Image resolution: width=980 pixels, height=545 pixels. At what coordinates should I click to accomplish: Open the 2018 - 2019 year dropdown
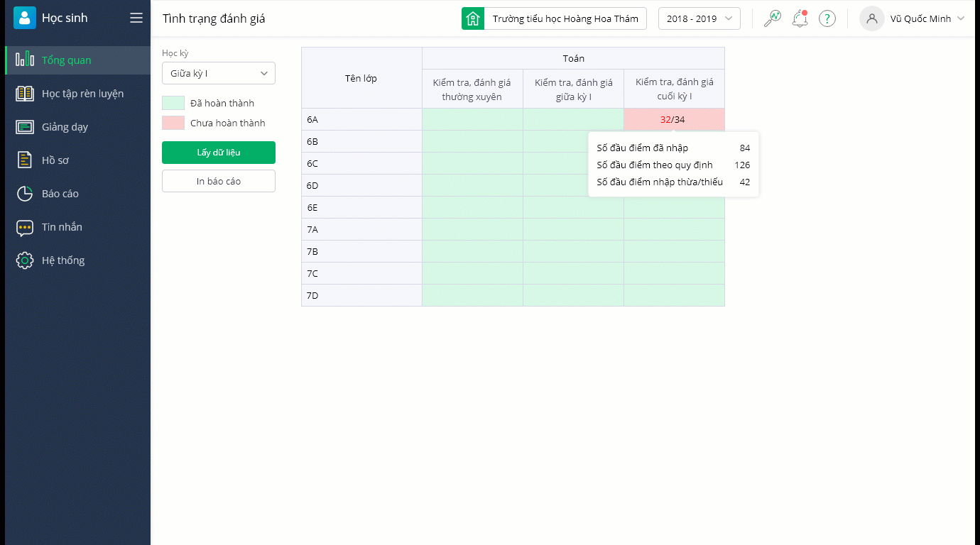point(699,18)
